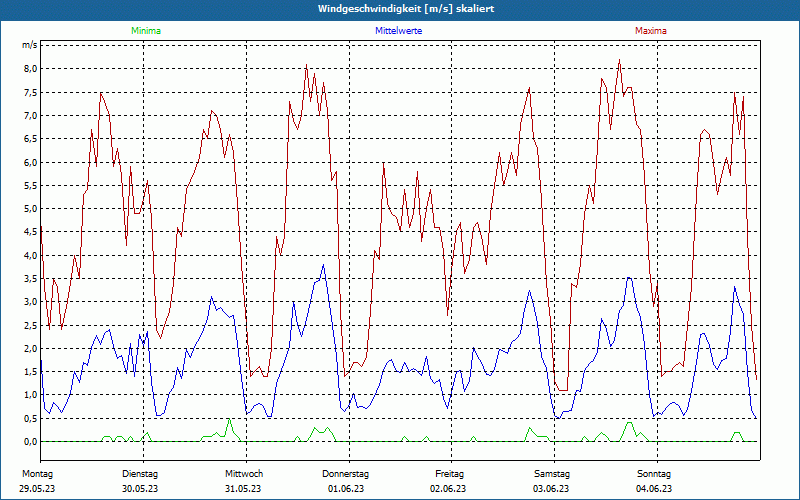Viewport: 800px width, 500px height.
Task: Click the date 02.06.23
Action: coord(448,489)
